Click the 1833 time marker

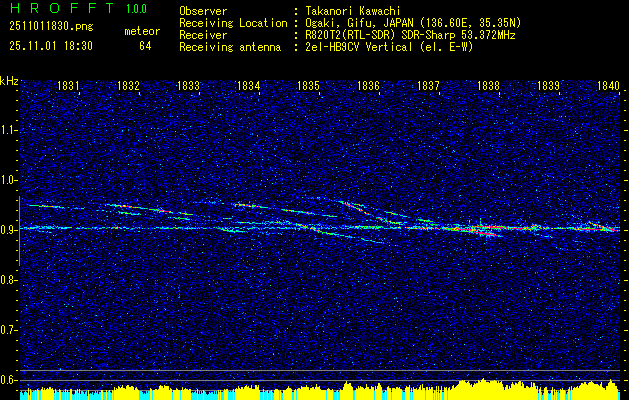pos(188,85)
